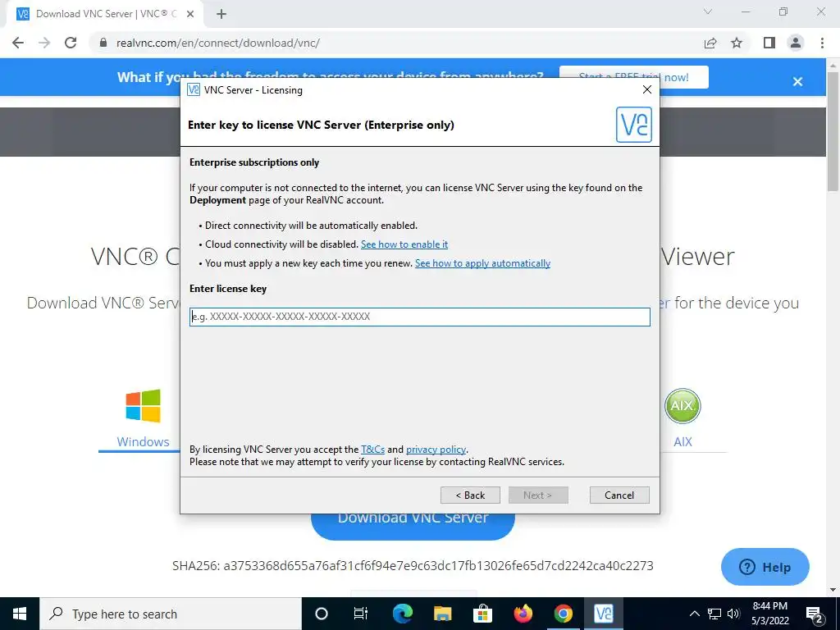Open Microsoft Store from taskbar
Screen dimensions: 840x630
point(482,614)
